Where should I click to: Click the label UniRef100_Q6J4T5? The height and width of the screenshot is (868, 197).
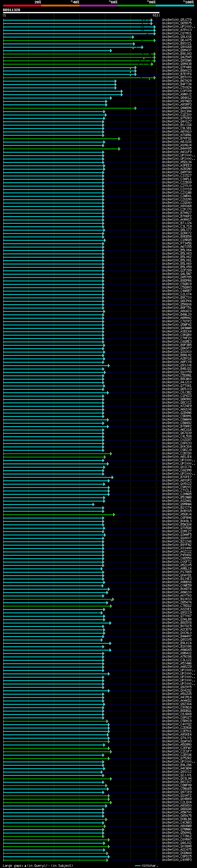click(x=177, y=40)
